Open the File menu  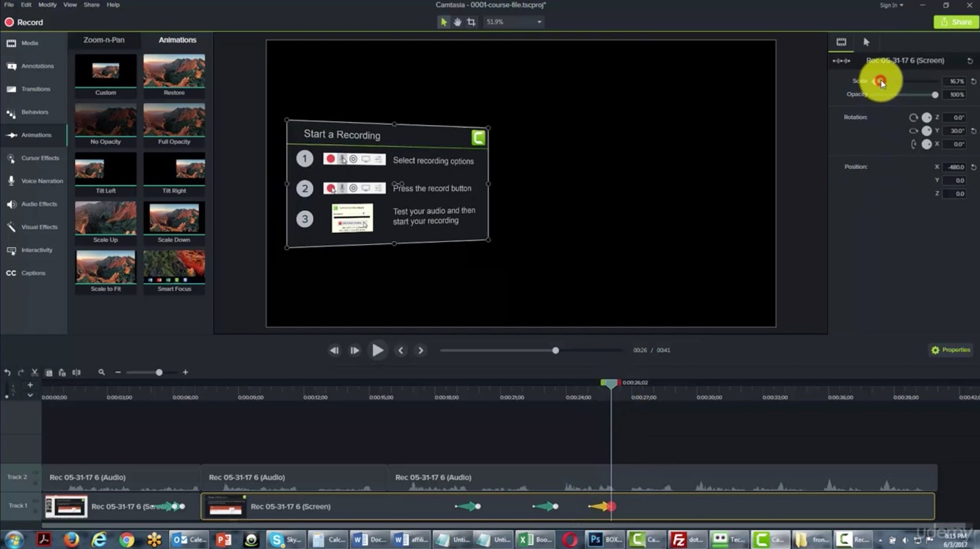(x=9, y=5)
